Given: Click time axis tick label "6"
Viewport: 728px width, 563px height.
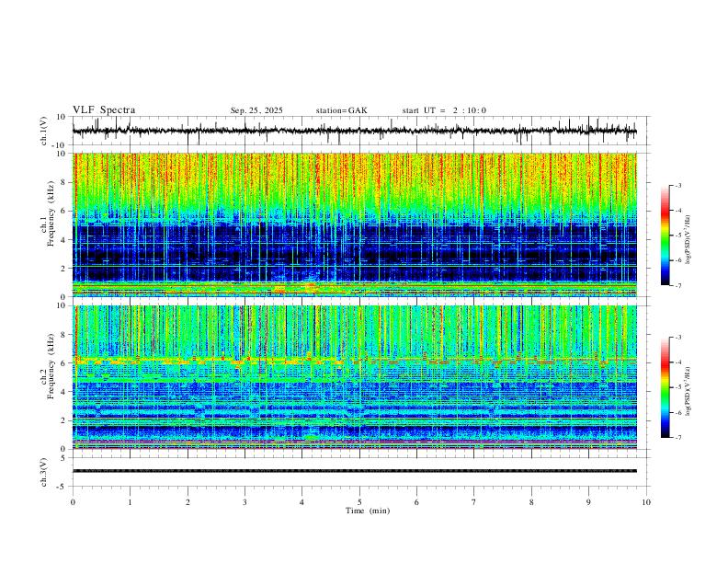Looking at the screenshot, I should 417,502.
